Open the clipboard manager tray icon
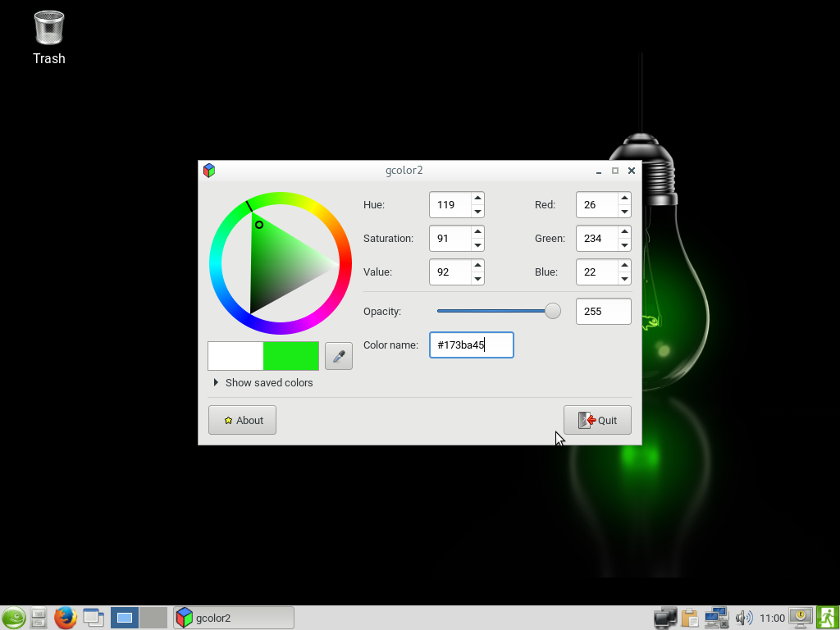 pos(690,618)
